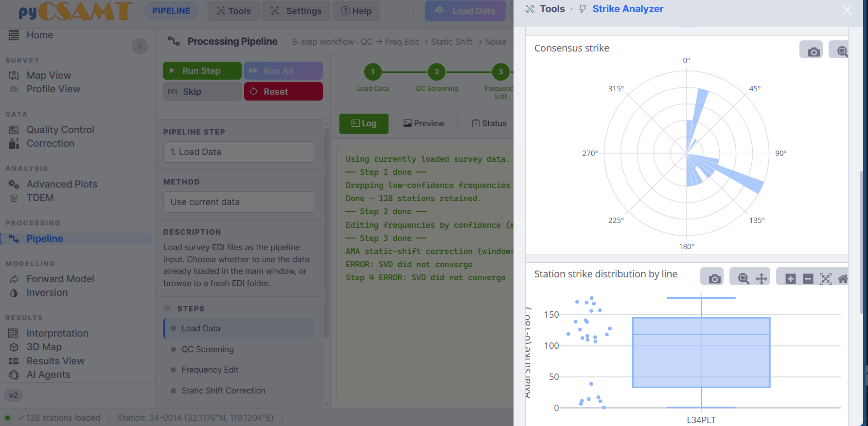Autoscale the station strike distribution plot
Image resolution: width=868 pixels, height=426 pixels.
(x=825, y=278)
